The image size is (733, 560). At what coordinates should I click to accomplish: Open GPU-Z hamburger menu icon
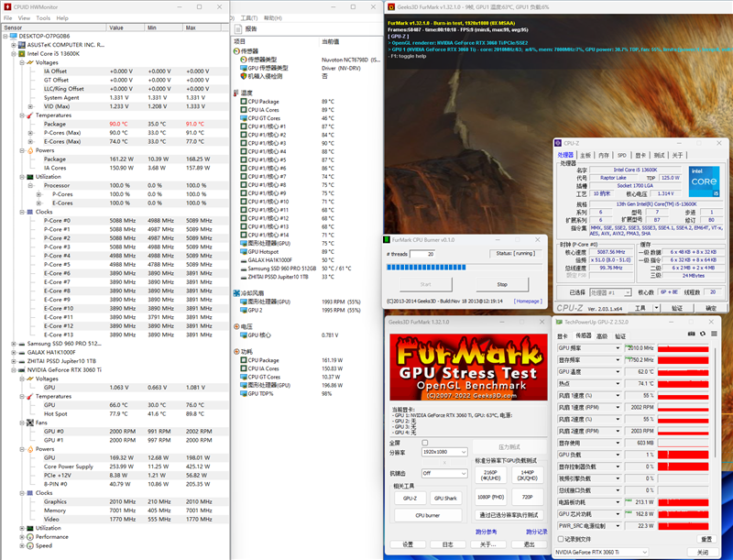[x=713, y=335]
